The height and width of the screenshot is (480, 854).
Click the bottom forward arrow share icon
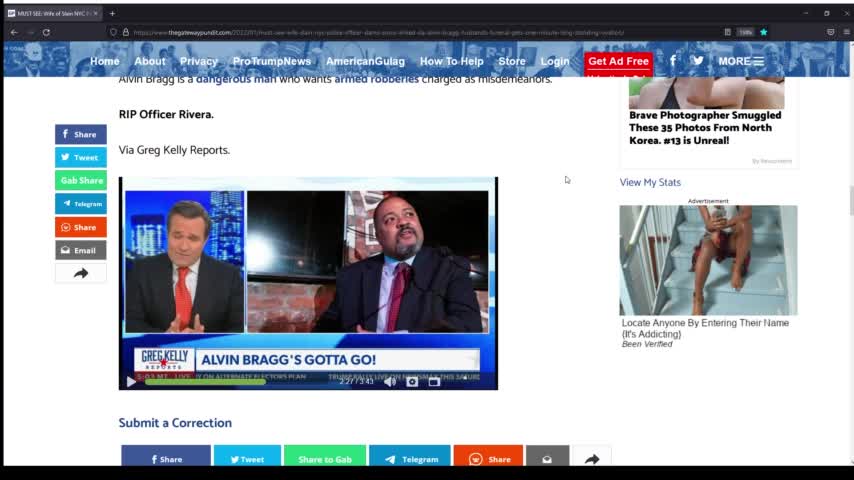pyautogui.click(x=592, y=457)
